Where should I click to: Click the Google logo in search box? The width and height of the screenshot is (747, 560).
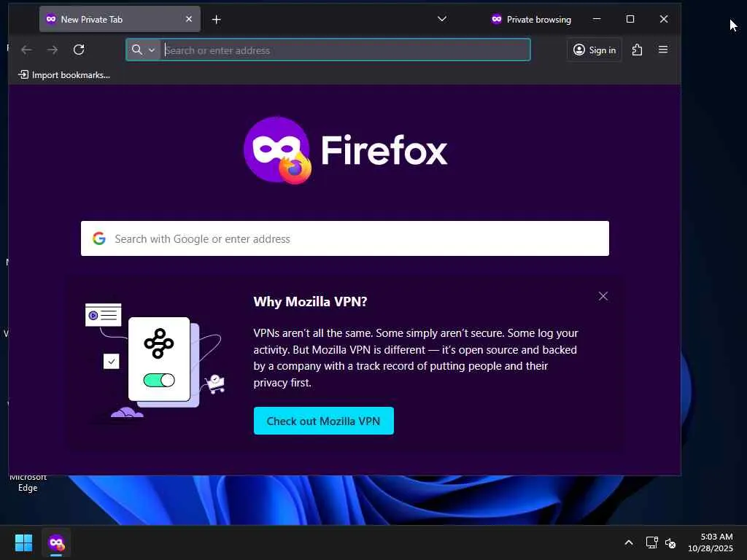point(99,238)
